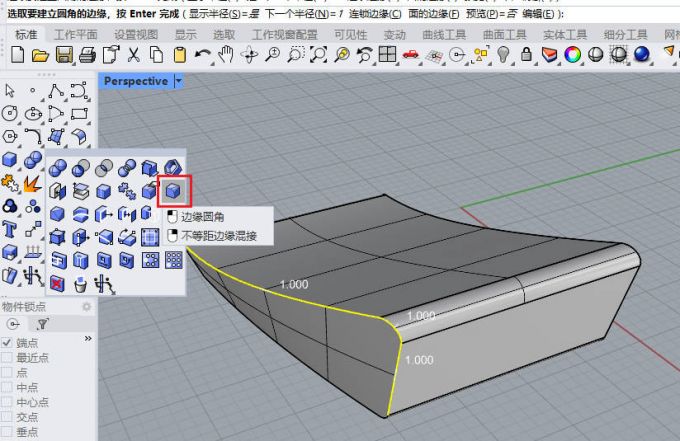
Task: Switch to the 曲面工具 toolbar tab
Action: coord(504,34)
